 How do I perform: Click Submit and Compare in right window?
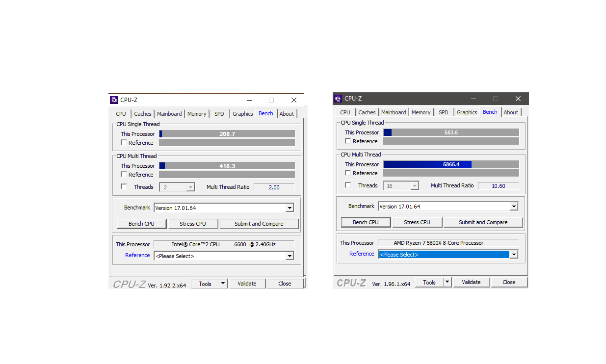pyautogui.click(x=483, y=222)
